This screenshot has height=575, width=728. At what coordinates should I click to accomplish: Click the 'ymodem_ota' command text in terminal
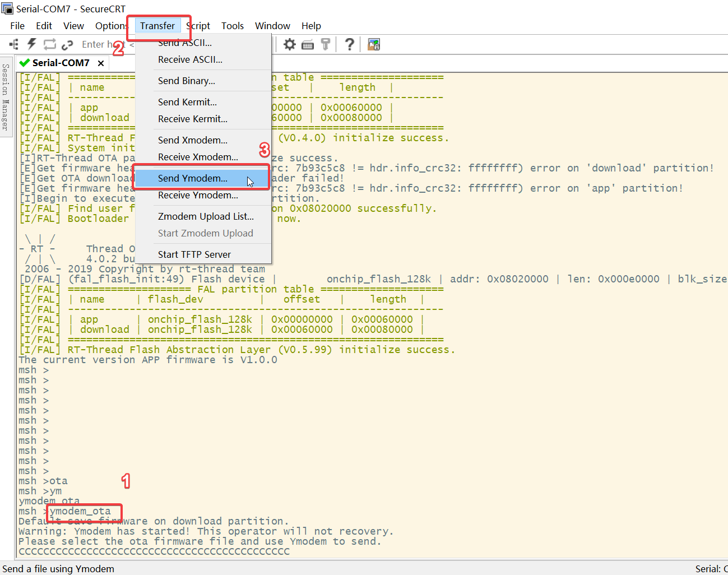tap(80, 511)
